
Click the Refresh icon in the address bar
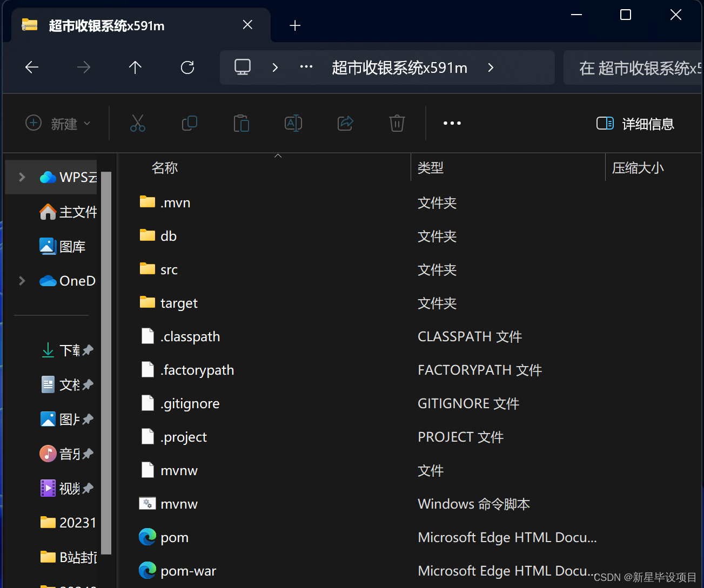pyautogui.click(x=187, y=67)
